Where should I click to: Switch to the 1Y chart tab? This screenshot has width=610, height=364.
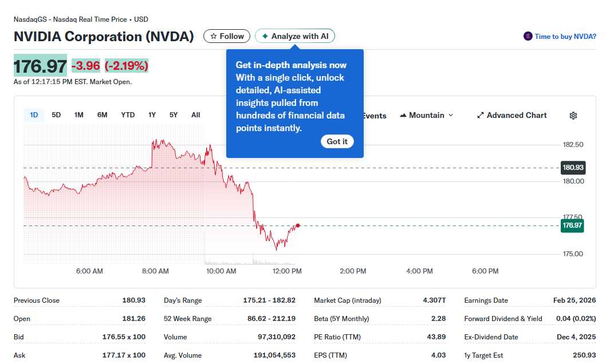(x=152, y=114)
